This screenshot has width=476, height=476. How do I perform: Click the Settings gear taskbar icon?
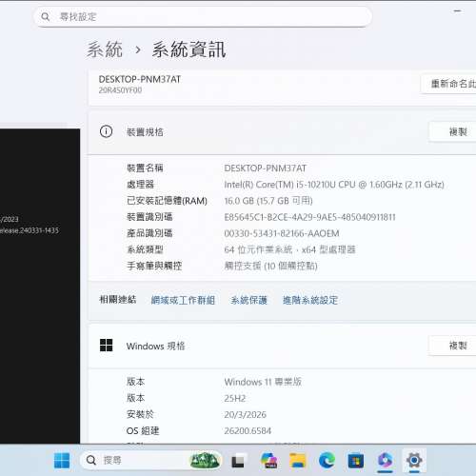(414, 460)
